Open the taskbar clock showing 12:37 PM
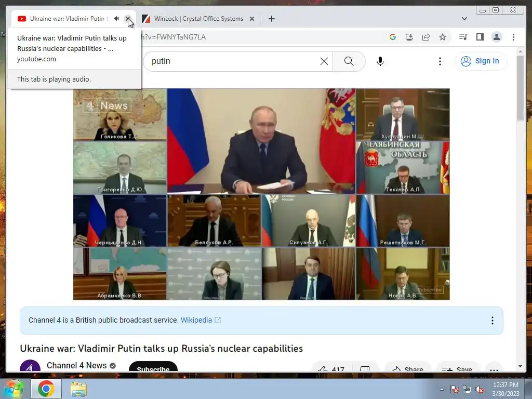The height and width of the screenshot is (399, 532). (506, 389)
